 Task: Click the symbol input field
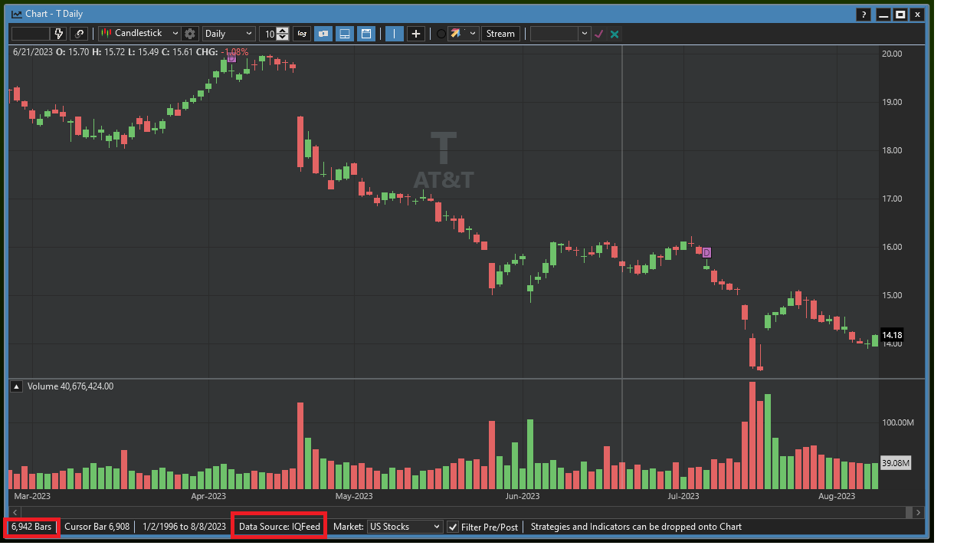coord(31,34)
